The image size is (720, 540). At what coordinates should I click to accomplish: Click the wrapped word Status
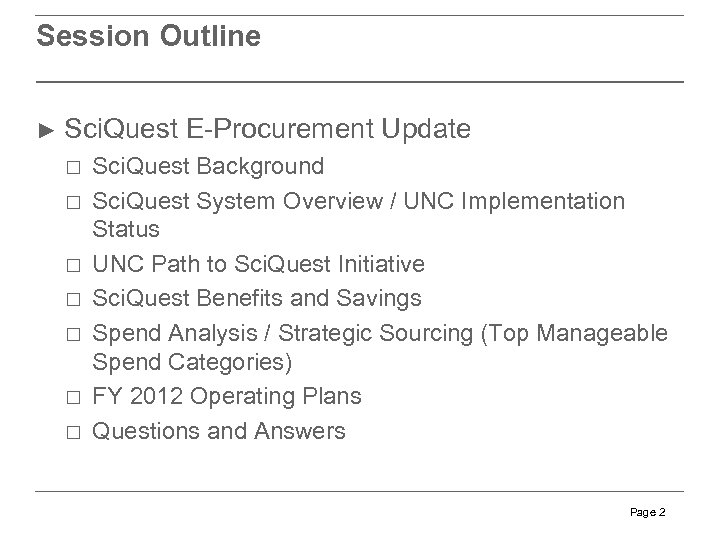tap(126, 230)
